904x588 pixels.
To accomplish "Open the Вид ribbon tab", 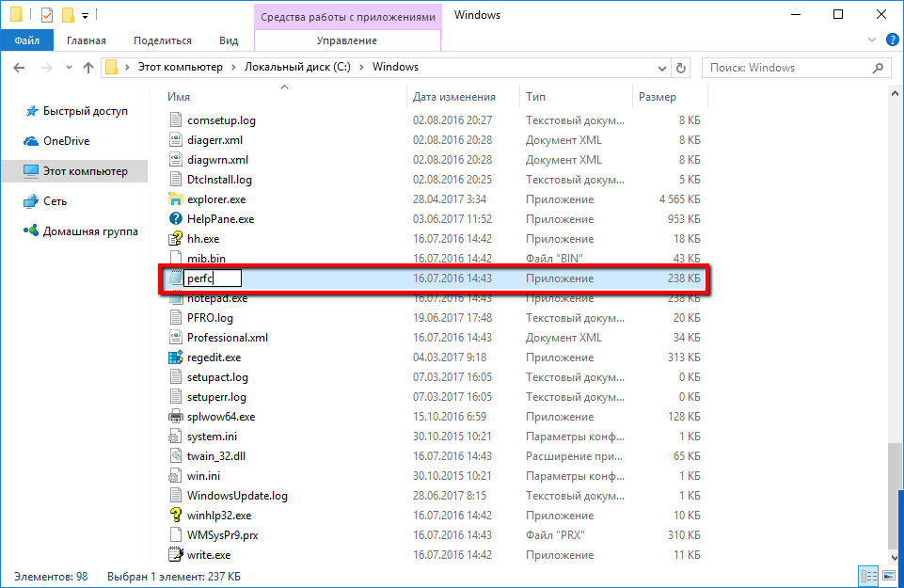I will pos(229,40).
